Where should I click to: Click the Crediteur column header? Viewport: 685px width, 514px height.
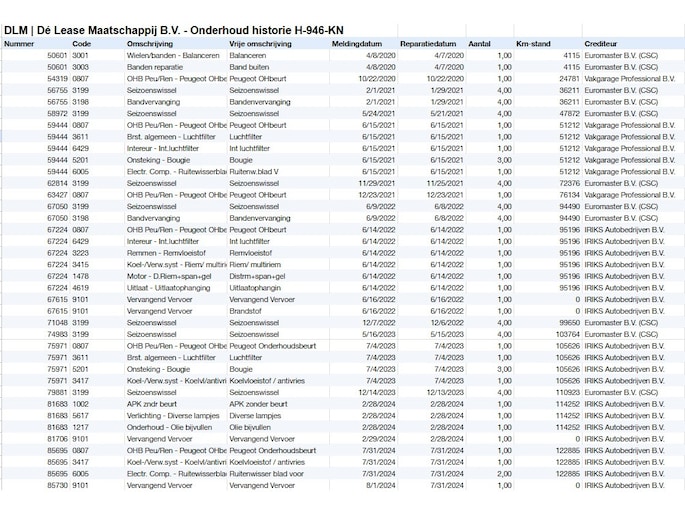pos(603,44)
